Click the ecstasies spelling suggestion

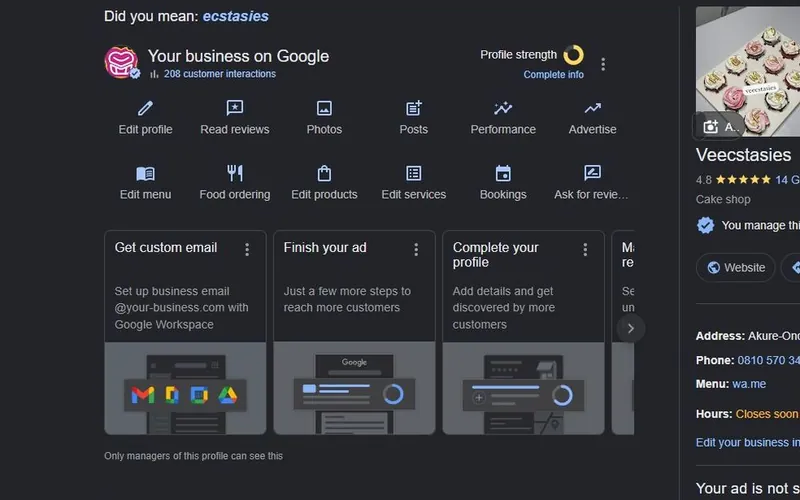click(x=236, y=16)
